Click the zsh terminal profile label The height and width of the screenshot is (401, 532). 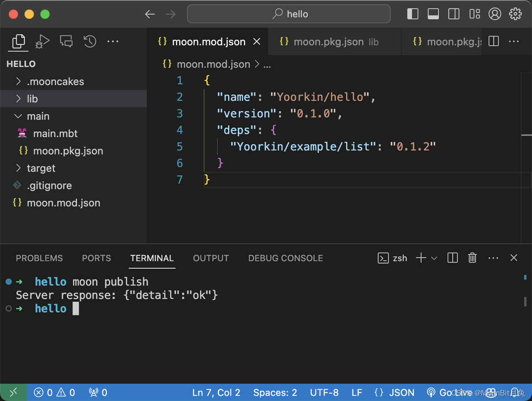click(392, 258)
